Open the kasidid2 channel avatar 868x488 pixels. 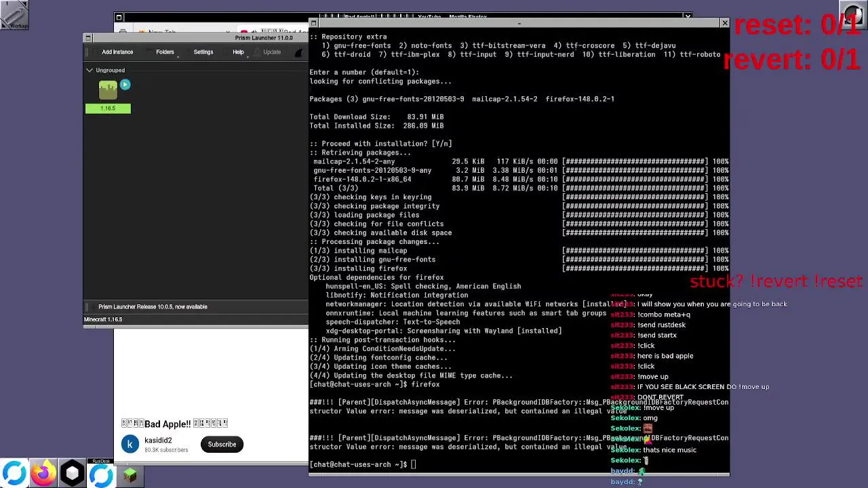(130, 445)
